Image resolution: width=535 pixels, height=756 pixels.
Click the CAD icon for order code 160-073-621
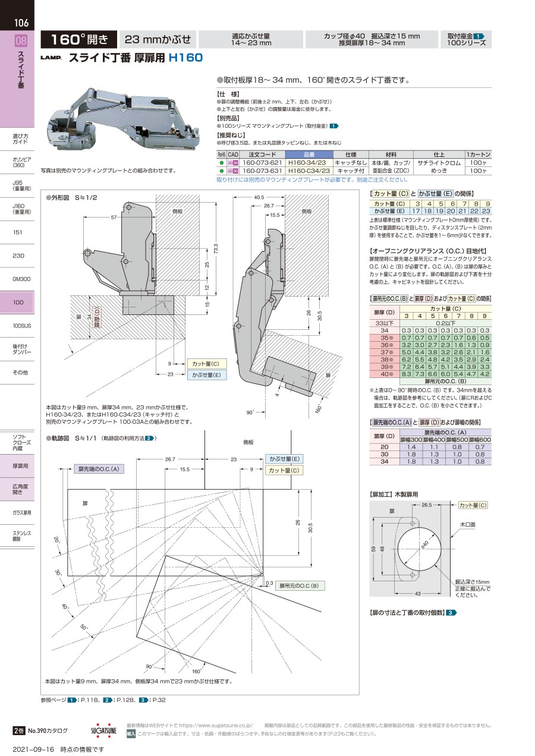tap(233, 162)
